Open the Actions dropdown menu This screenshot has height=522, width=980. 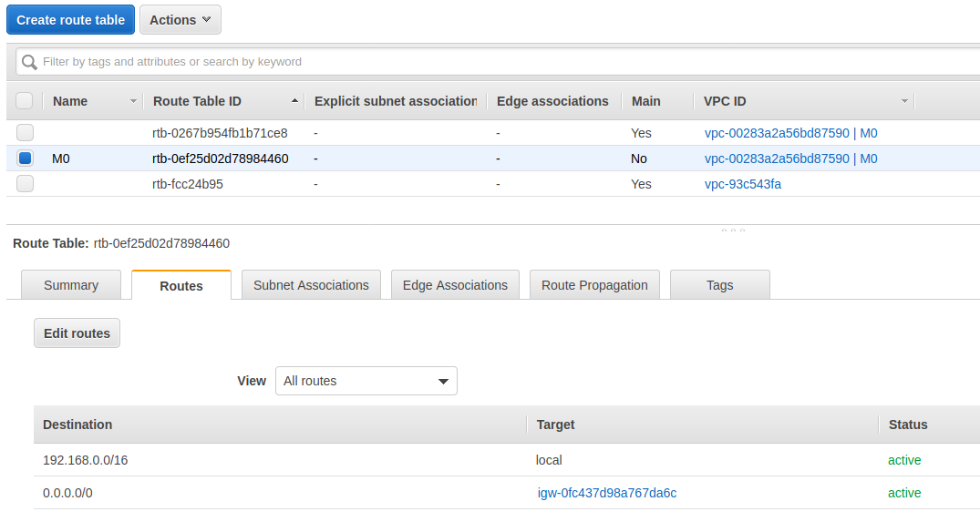point(180,20)
